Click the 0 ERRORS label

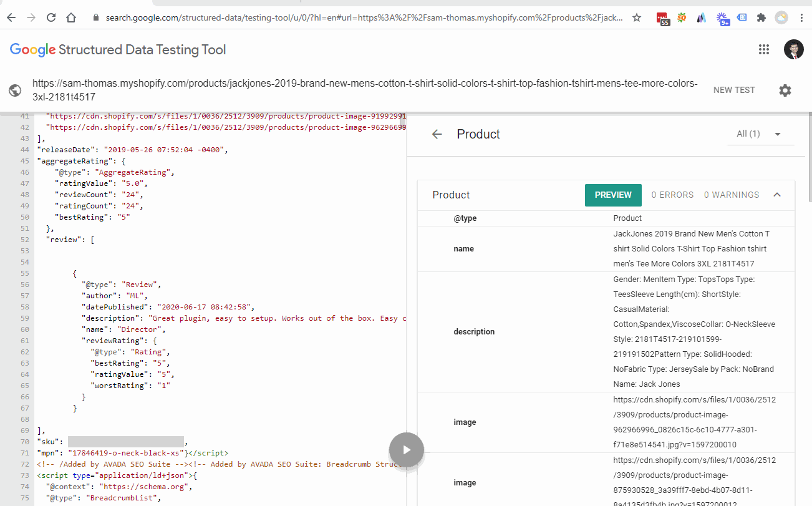(672, 195)
